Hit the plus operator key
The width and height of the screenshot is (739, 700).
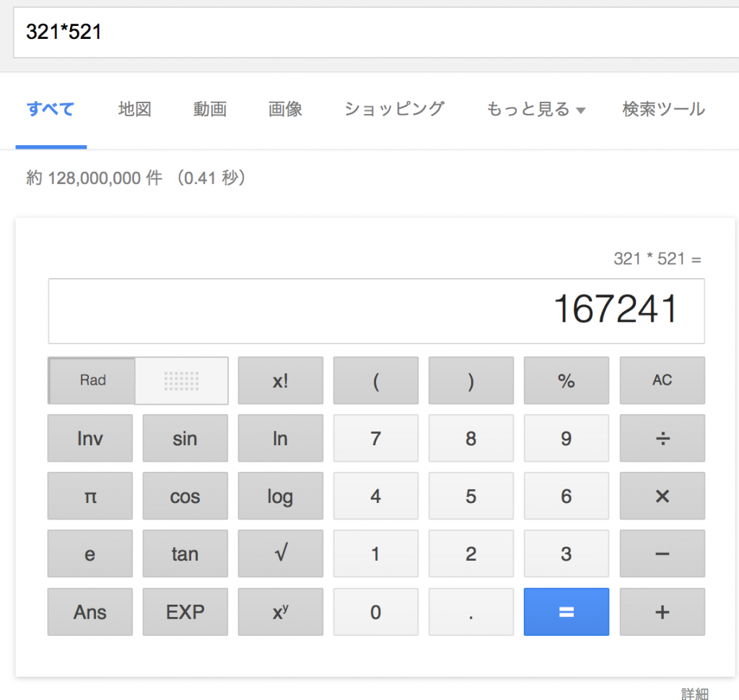pyautogui.click(x=662, y=612)
